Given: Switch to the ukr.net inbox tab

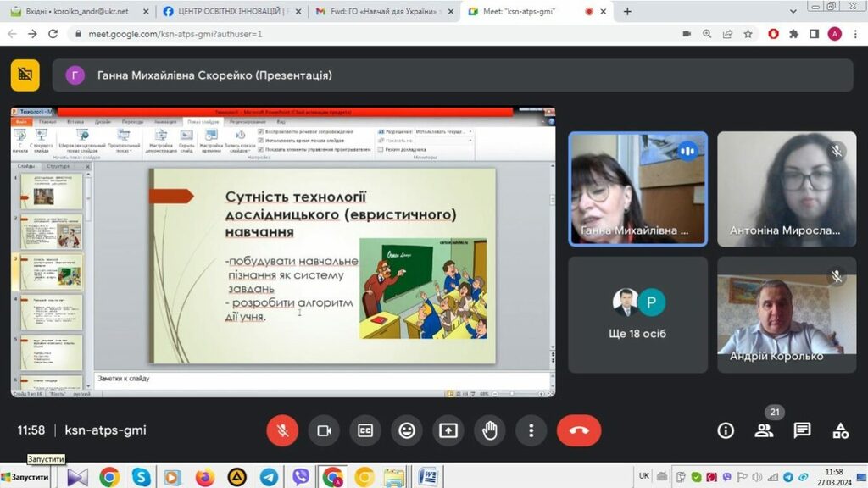Looking at the screenshot, I should (x=75, y=12).
